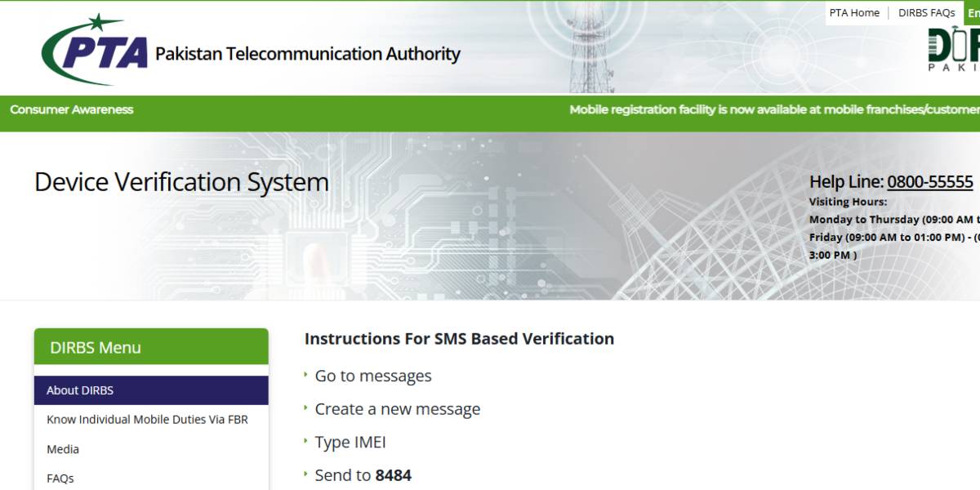Click Consumer Awareness label in green bar
This screenshot has width=980, height=490.
click(71, 109)
